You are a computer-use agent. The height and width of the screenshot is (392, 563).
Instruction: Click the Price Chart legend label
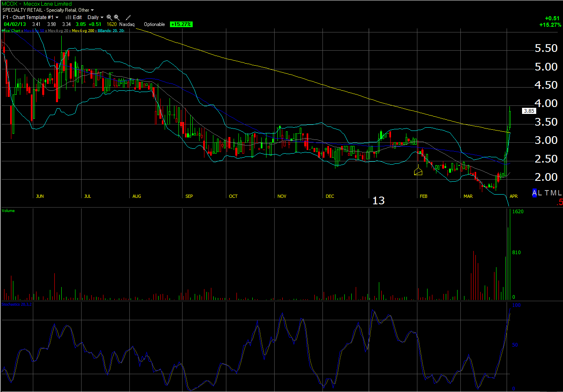11,31
